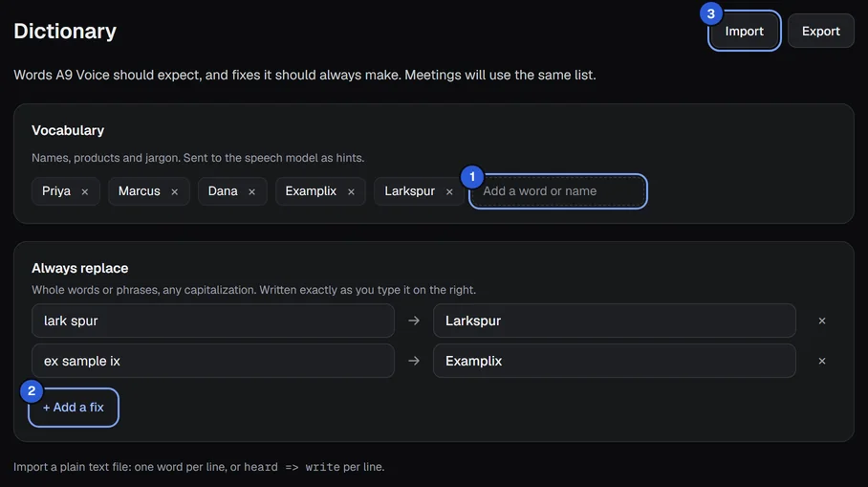Select the Larkspur chip label
This screenshot has height=487, width=868.
click(x=410, y=191)
